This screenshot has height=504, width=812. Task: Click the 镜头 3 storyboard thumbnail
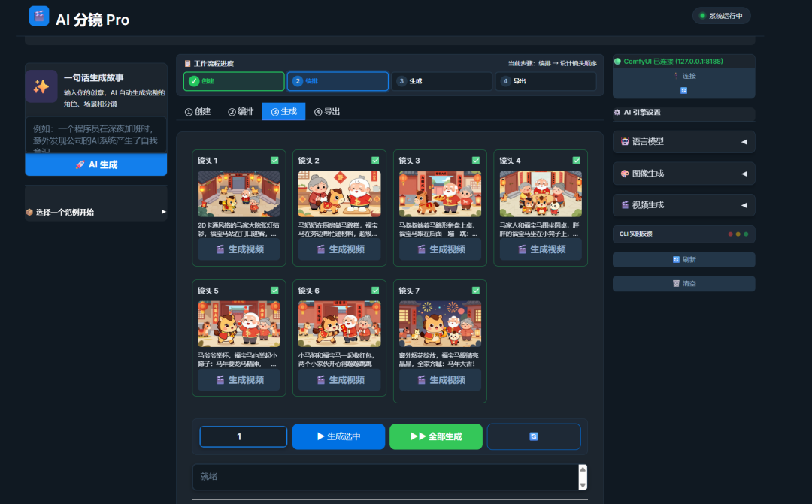[x=440, y=193]
